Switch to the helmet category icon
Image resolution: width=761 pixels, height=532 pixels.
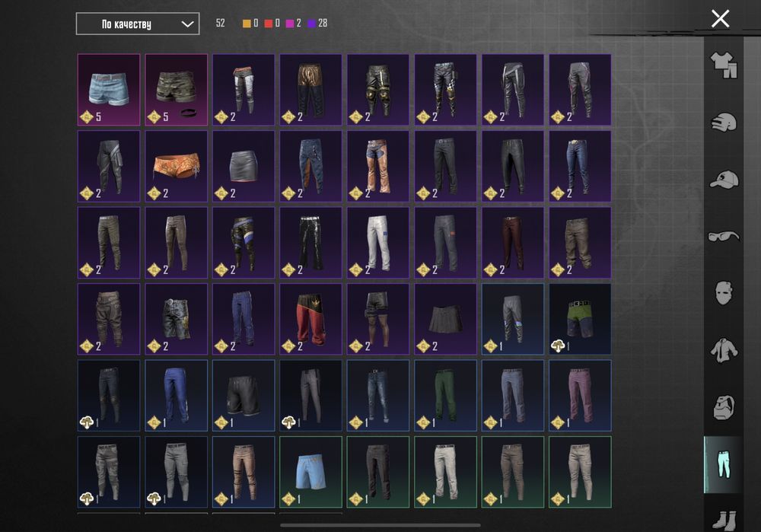pos(723,123)
